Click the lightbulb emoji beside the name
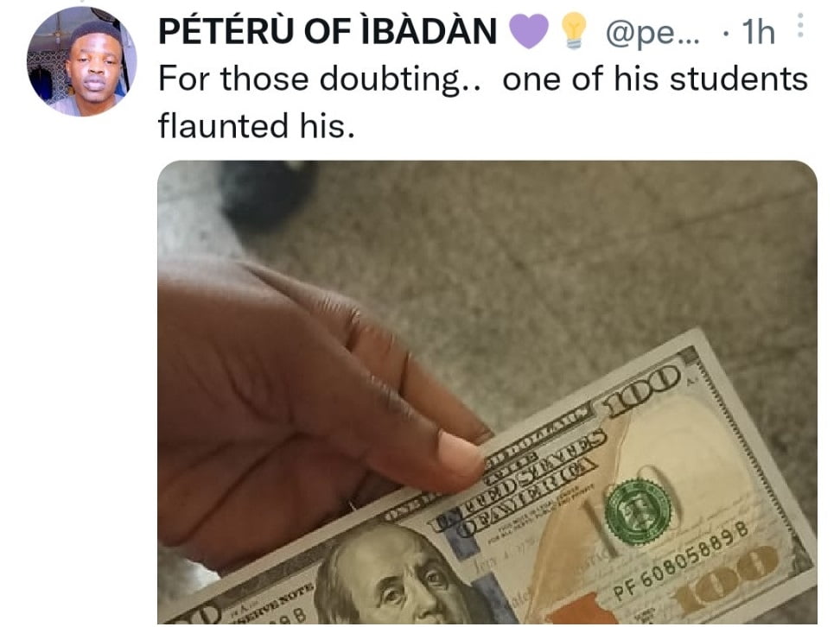Viewport: 840px width, 627px height. point(574,31)
